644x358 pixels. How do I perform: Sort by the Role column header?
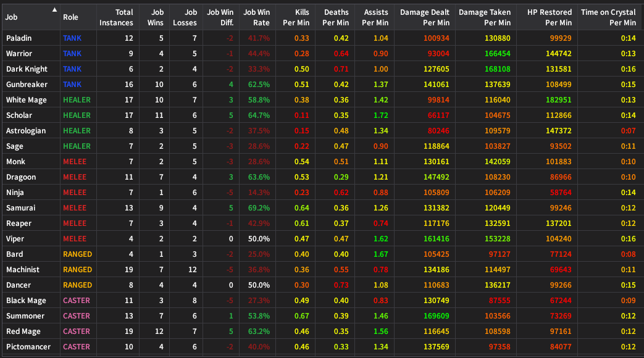tap(70, 17)
